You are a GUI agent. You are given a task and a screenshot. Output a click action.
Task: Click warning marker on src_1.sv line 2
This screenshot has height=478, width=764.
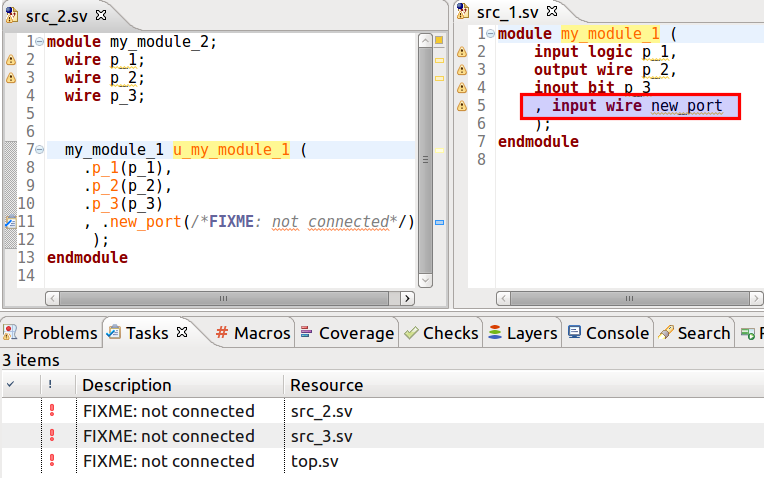462,52
